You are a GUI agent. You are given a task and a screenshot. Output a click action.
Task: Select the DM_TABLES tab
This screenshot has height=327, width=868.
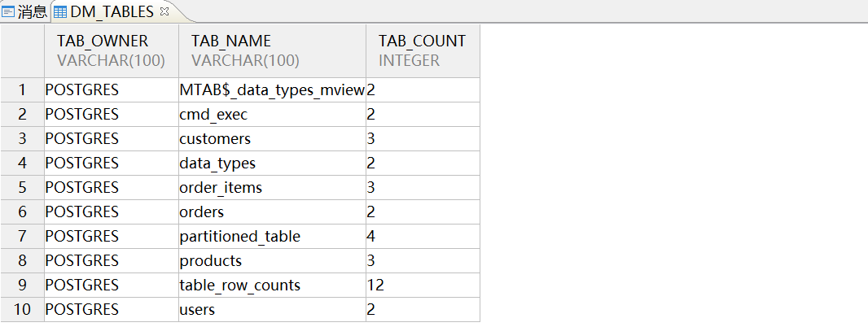click(x=112, y=11)
